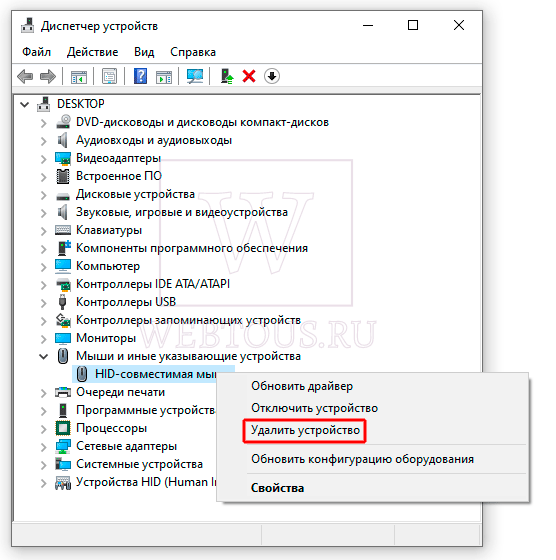Image resolution: width=556 pixels, height=560 pixels.
Task: Click the Очереди печати printer icon
Action: coord(63,392)
